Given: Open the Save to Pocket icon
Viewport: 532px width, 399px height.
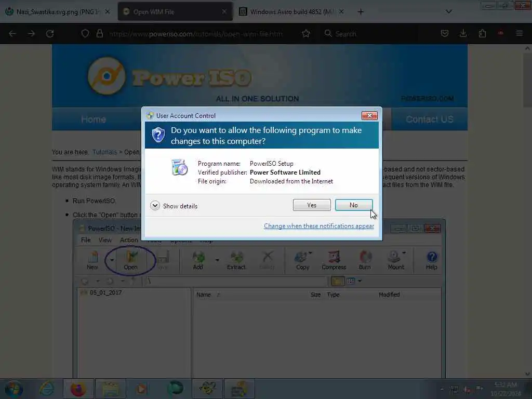Looking at the screenshot, I should pos(445,33).
